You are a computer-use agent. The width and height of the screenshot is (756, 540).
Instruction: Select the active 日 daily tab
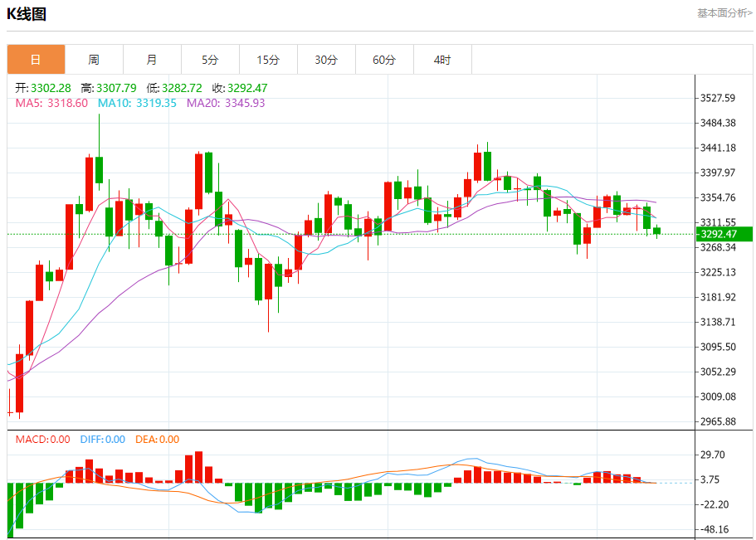36,60
